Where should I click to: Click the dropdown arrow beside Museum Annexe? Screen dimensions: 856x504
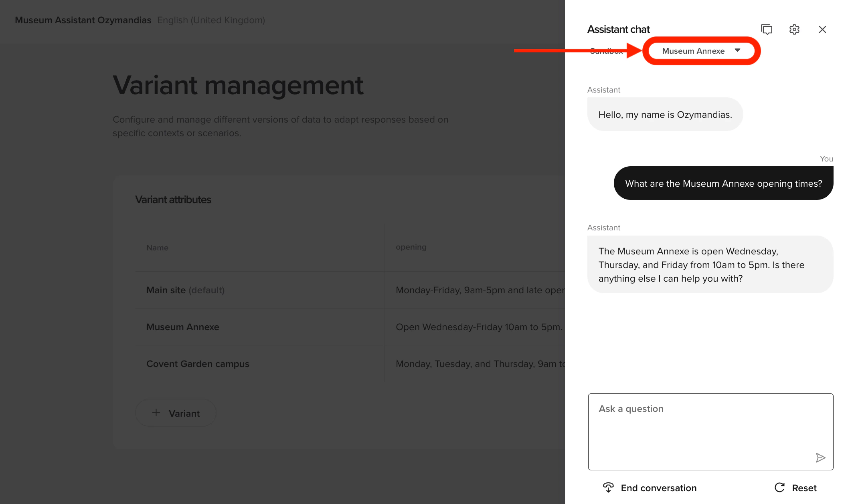point(737,50)
